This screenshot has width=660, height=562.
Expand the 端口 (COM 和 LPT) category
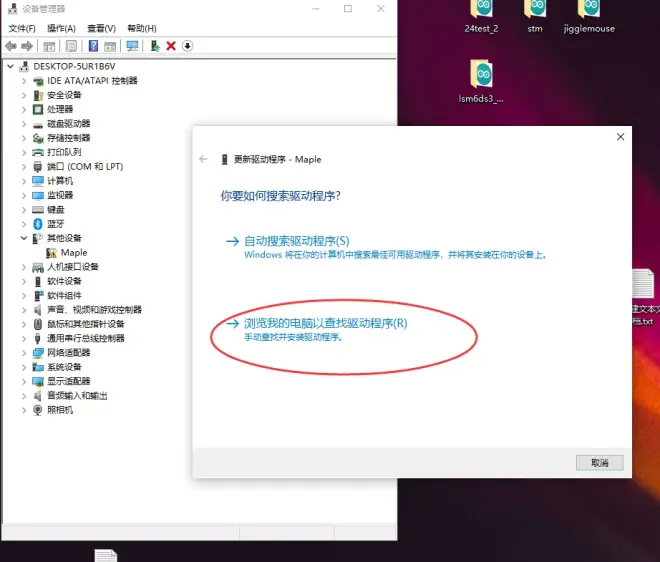click(x=24, y=167)
